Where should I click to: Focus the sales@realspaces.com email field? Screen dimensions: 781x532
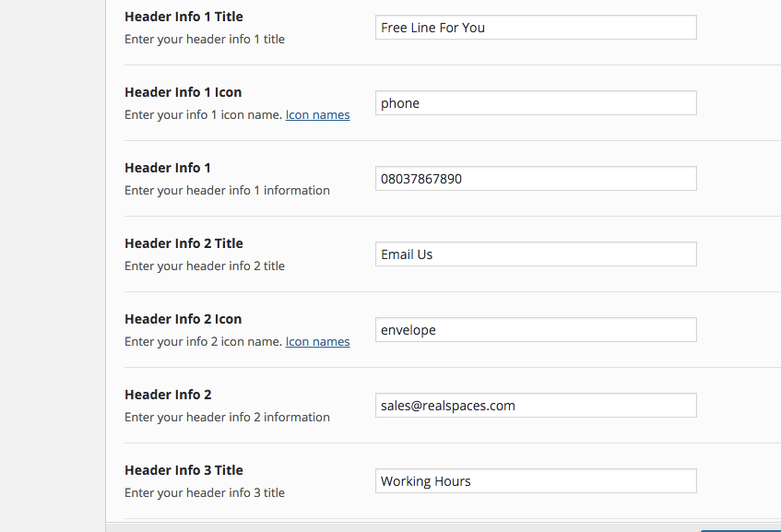pyautogui.click(x=536, y=406)
